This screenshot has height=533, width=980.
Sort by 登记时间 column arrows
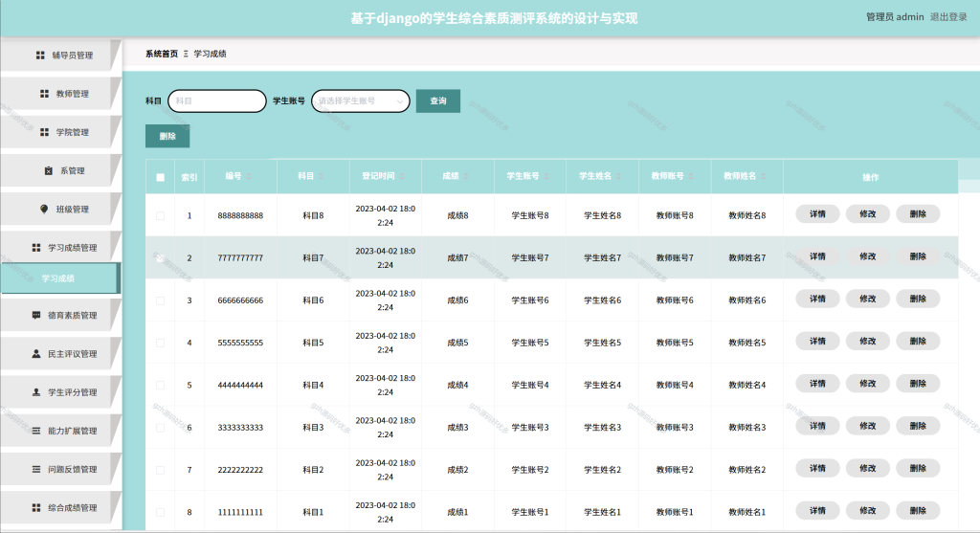click(402, 177)
